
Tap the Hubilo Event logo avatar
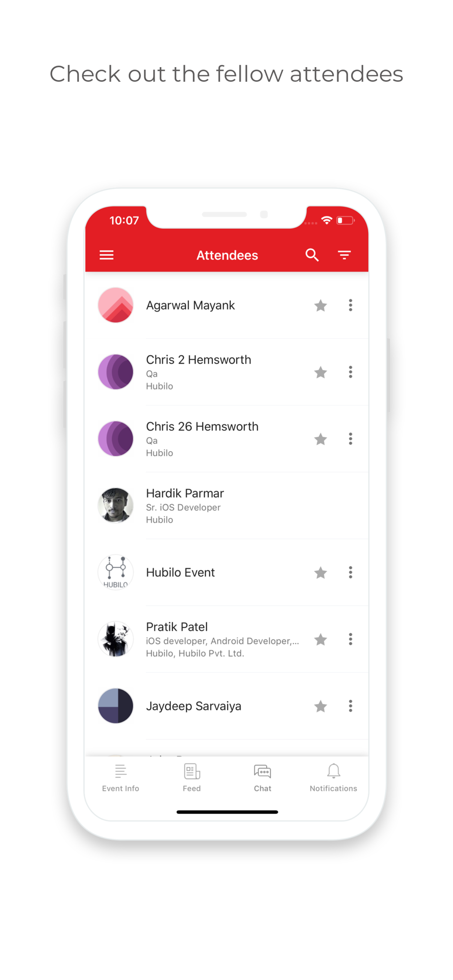click(116, 572)
